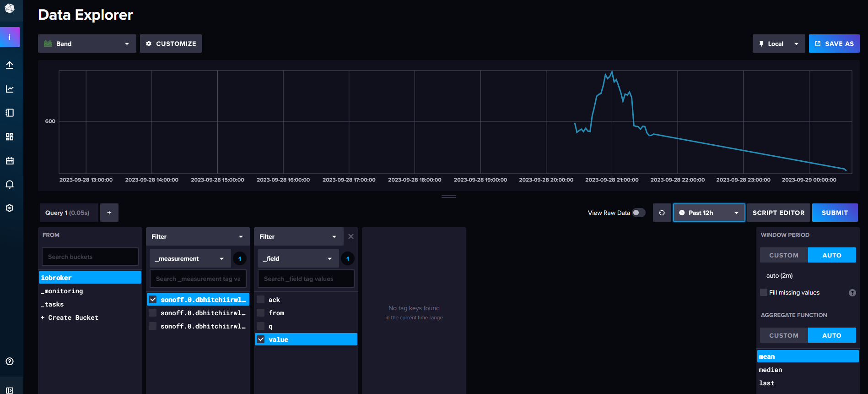Image resolution: width=868 pixels, height=394 pixels.
Task: Select Window Period CUSTOM tab
Action: (784, 255)
